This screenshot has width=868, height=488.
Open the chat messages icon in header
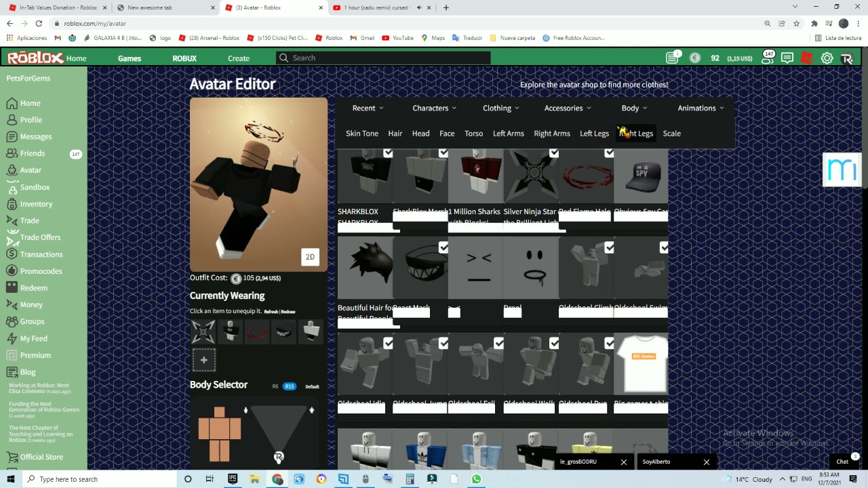pos(787,58)
